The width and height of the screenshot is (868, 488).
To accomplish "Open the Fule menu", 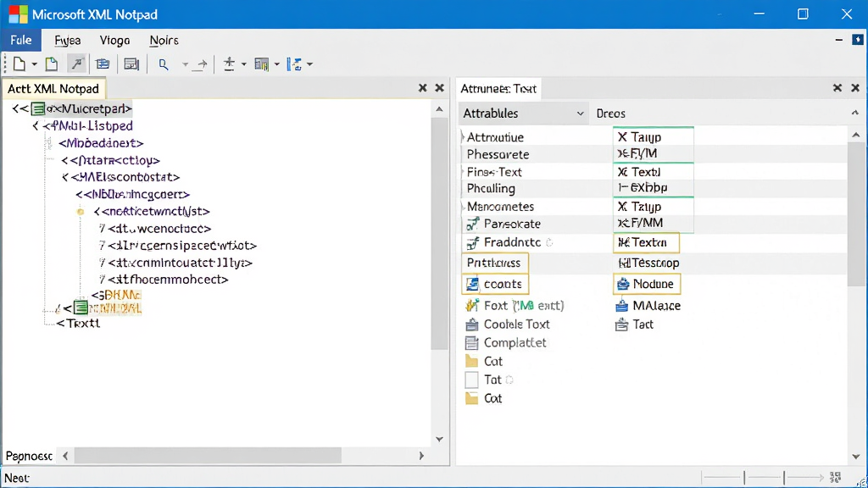I will coord(21,41).
